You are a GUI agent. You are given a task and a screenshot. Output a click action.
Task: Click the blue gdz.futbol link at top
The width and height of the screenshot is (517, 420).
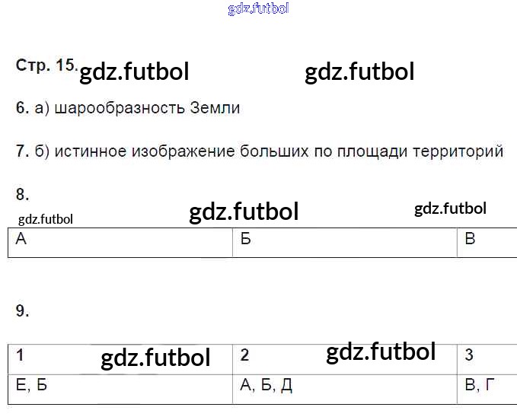(258, 9)
